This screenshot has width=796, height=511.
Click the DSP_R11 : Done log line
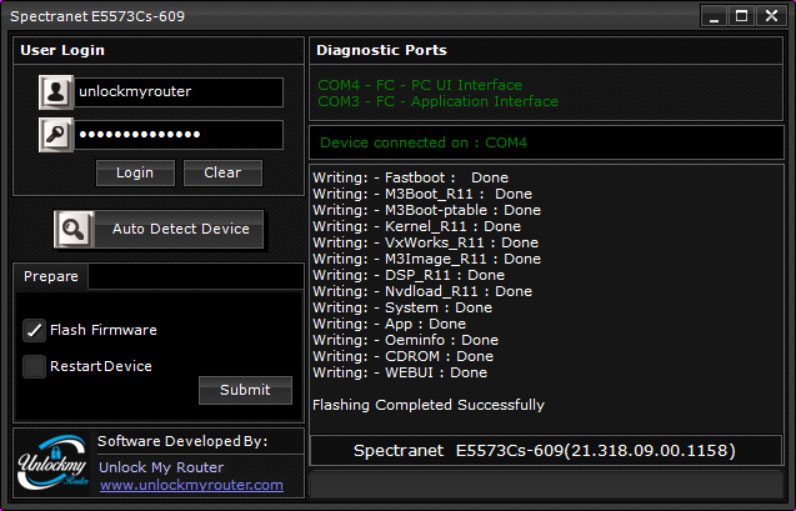[x=409, y=275]
